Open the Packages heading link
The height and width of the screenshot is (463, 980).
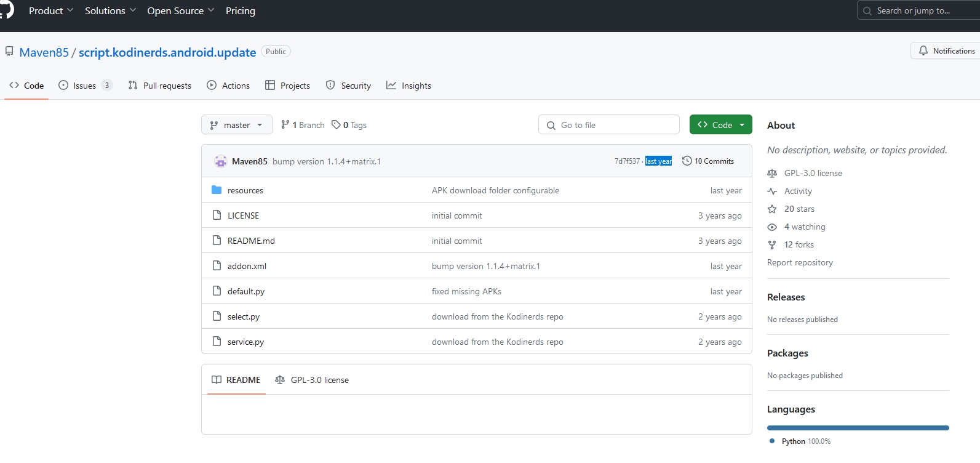coord(787,353)
